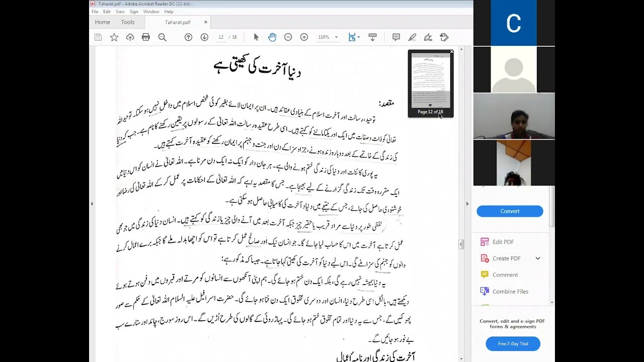Open the File menu

95,12
